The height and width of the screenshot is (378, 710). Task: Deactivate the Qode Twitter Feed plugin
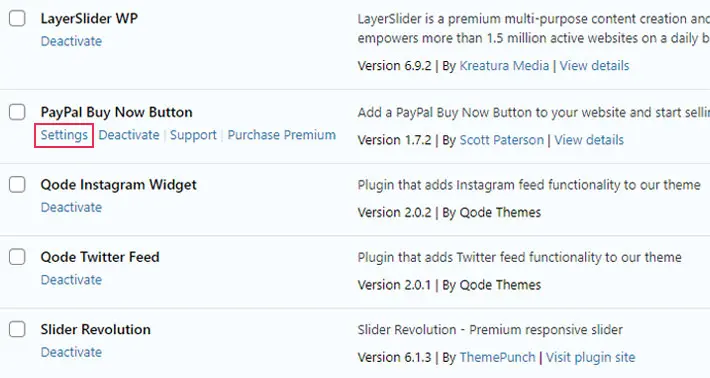coord(71,280)
